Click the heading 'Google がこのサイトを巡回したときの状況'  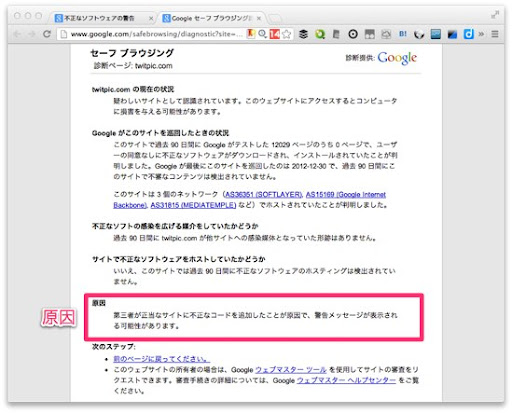(x=160, y=133)
